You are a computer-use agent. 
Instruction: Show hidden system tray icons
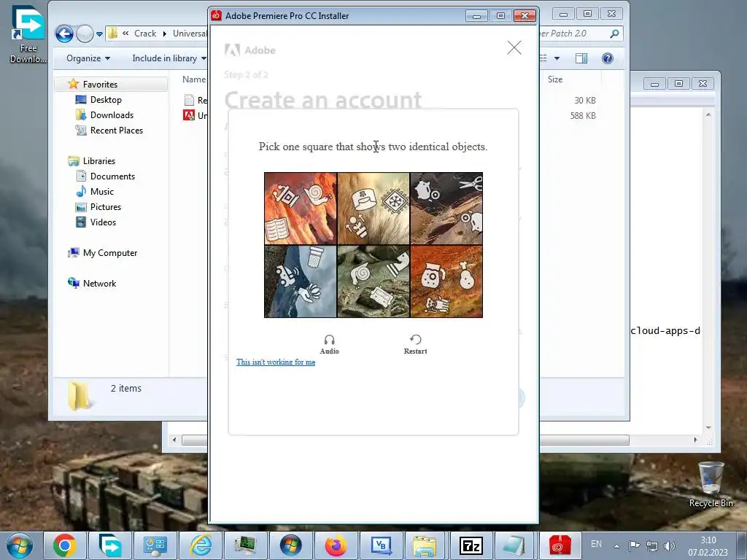(616, 546)
